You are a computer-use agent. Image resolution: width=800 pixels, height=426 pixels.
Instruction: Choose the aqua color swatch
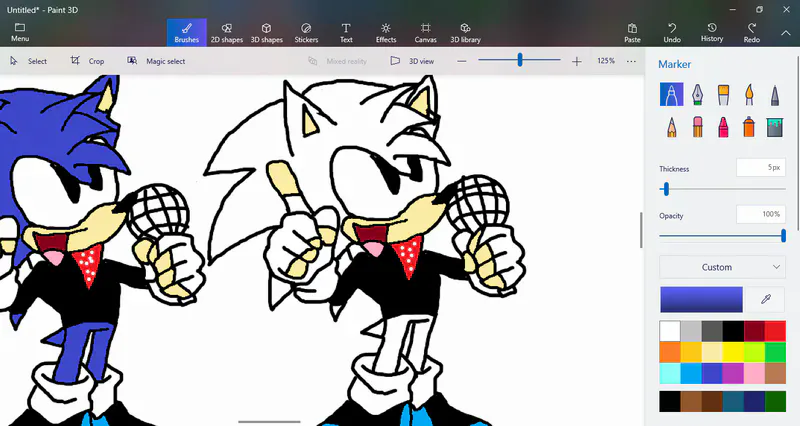tap(670, 373)
